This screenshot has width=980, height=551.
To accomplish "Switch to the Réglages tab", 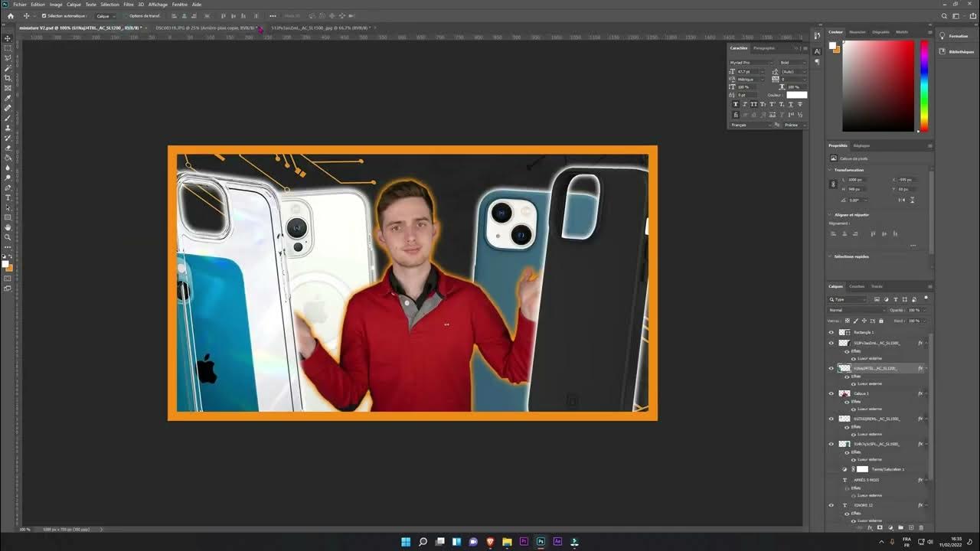I will [x=862, y=145].
